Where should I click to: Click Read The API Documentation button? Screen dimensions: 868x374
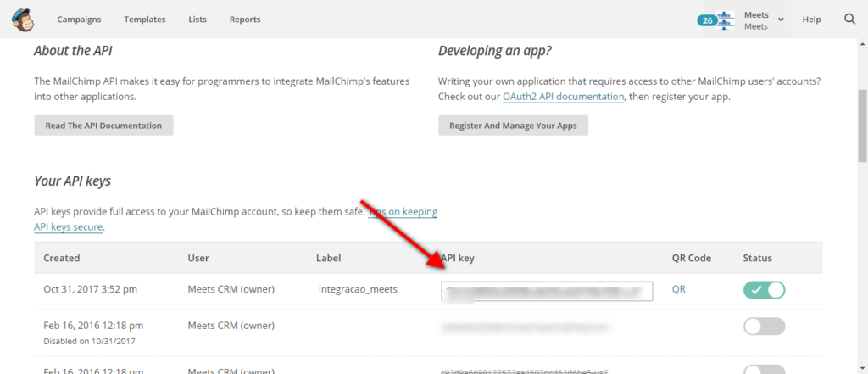coord(103,126)
